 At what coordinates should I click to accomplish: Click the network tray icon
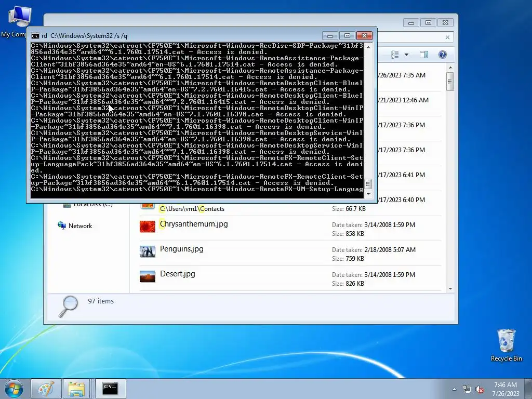[x=467, y=389]
